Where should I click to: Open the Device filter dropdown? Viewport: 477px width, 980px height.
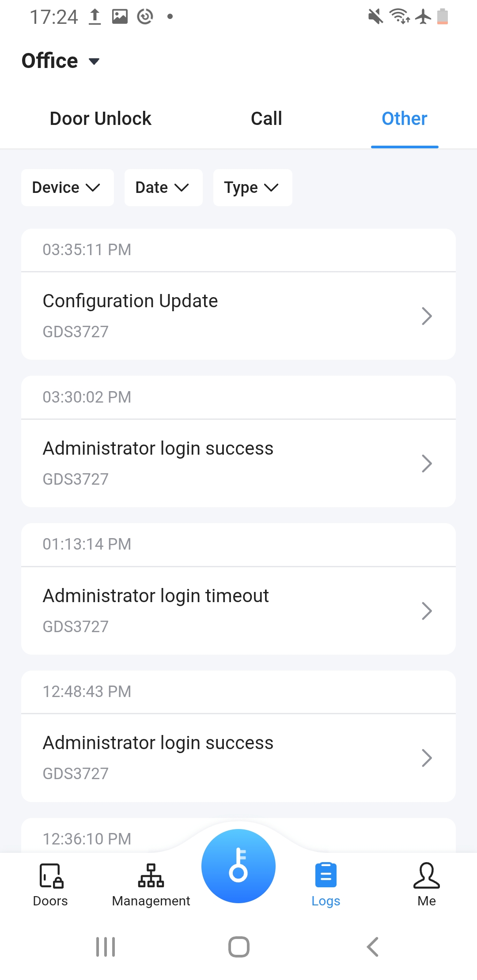68,188
